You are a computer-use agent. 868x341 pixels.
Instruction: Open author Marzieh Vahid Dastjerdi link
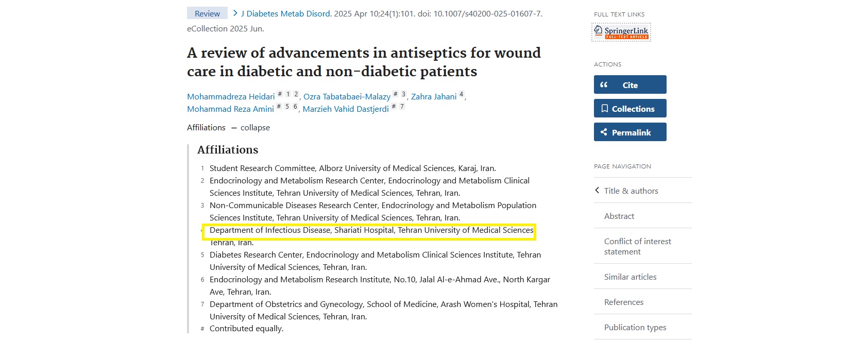click(346, 109)
